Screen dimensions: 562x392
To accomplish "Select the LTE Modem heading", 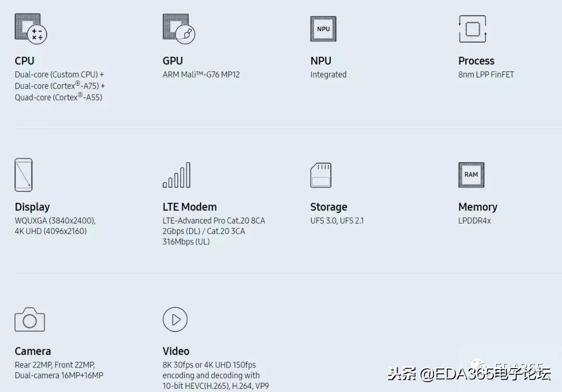I will [x=189, y=207].
